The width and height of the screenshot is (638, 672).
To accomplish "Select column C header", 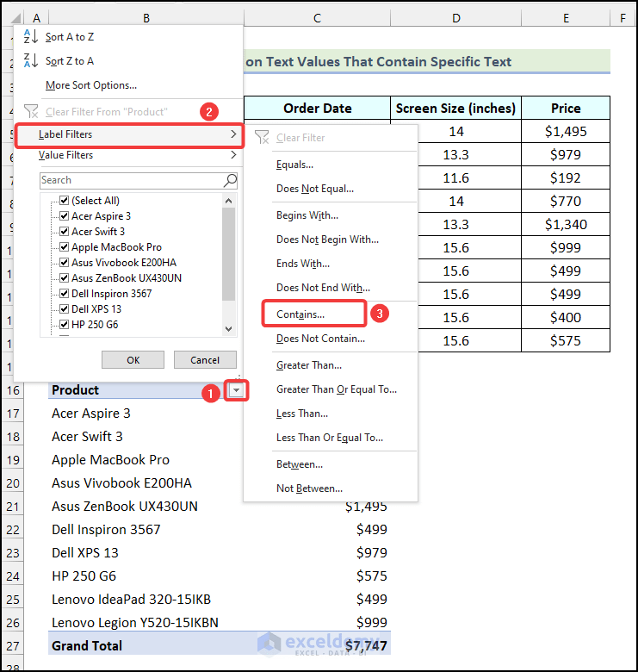I will point(318,18).
